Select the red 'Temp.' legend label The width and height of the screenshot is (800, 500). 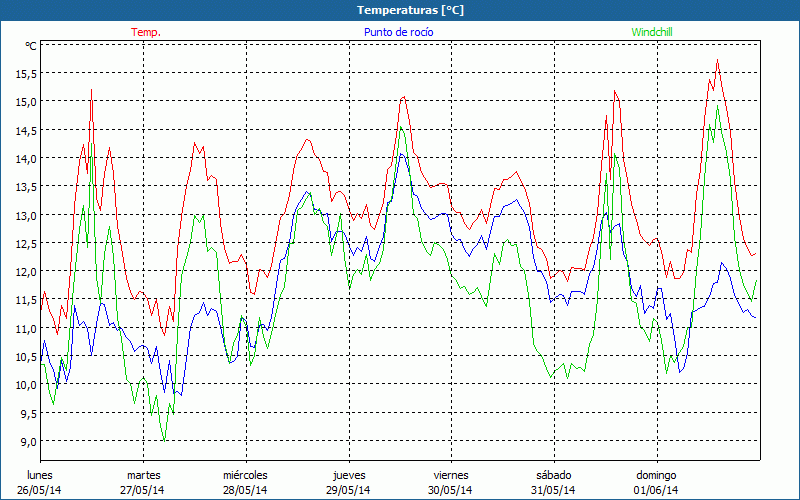pos(146,32)
